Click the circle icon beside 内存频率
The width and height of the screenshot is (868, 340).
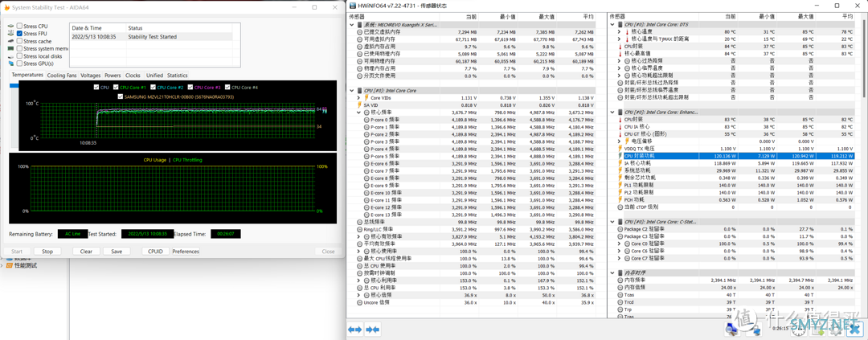point(620,281)
